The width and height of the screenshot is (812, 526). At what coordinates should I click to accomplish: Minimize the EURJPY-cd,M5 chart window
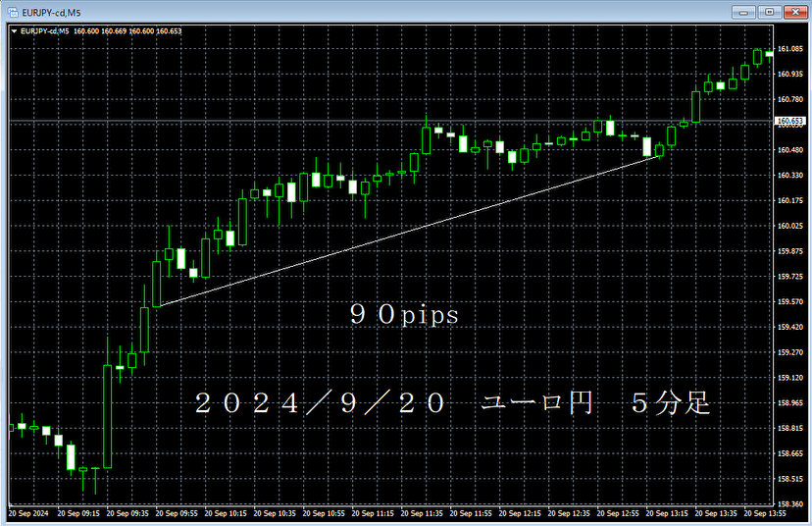coord(743,12)
